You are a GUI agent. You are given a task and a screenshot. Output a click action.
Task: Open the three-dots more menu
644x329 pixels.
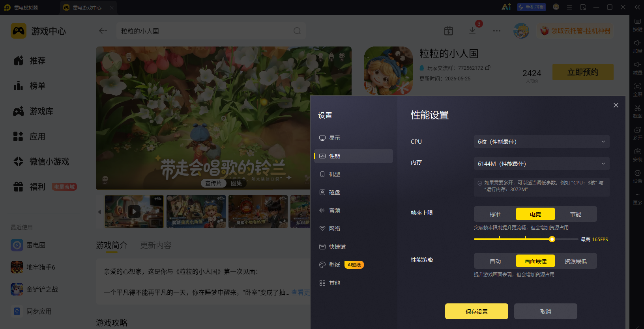click(496, 31)
